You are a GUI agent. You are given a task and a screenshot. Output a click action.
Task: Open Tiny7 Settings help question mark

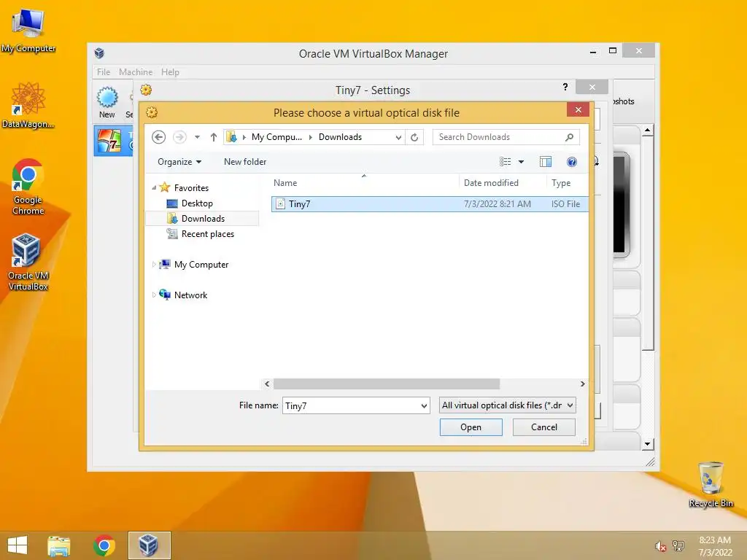coord(565,87)
